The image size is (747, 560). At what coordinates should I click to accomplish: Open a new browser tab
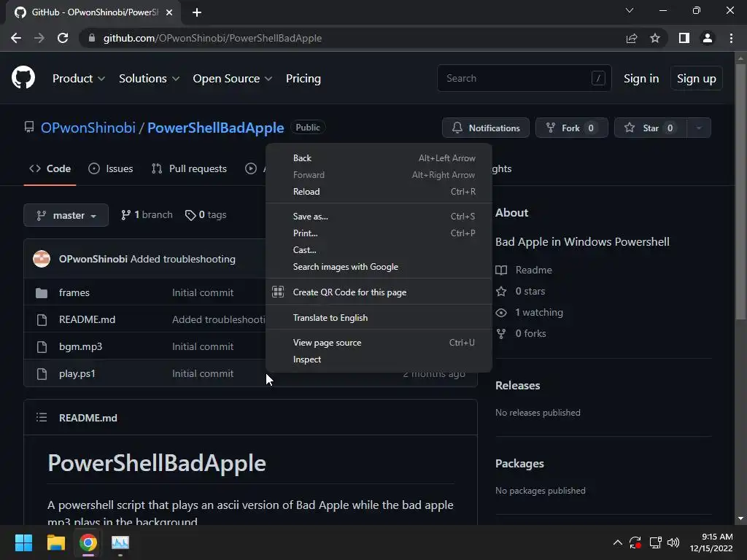pyautogui.click(x=197, y=12)
